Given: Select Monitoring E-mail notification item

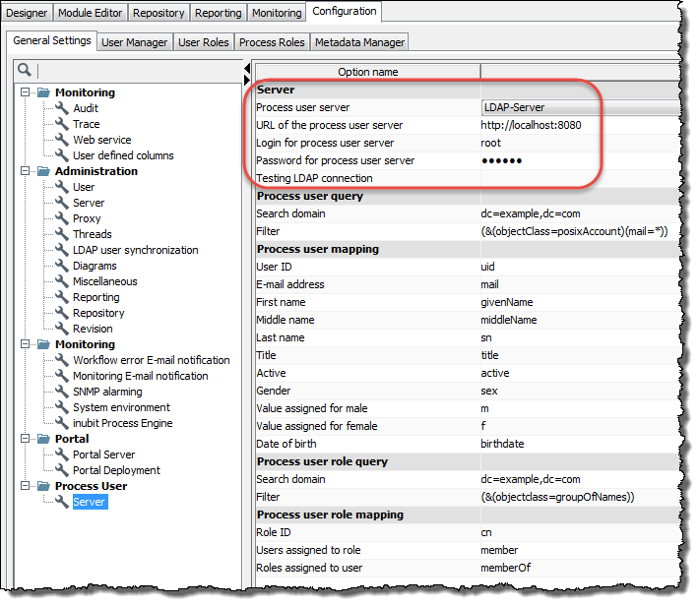Looking at the screenshot, I should 141,376.
